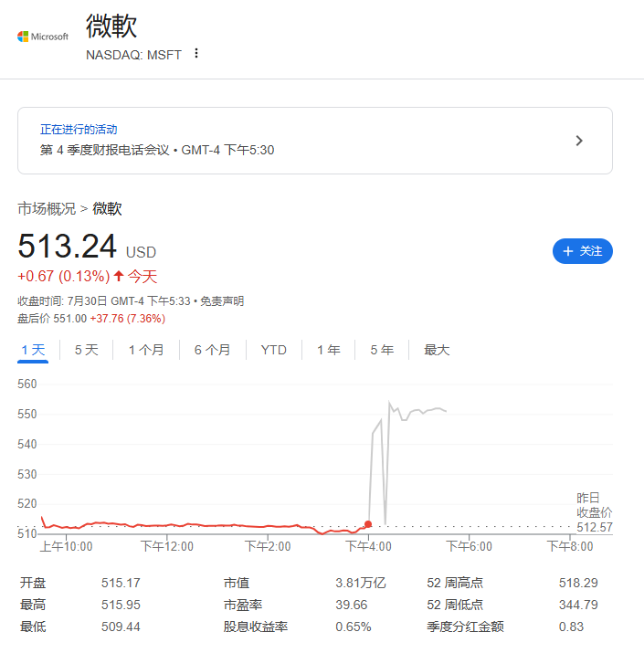Click the +37.76 (7.36%) after-hours change
The image size is (644, 653).
[x=128, y=319]
